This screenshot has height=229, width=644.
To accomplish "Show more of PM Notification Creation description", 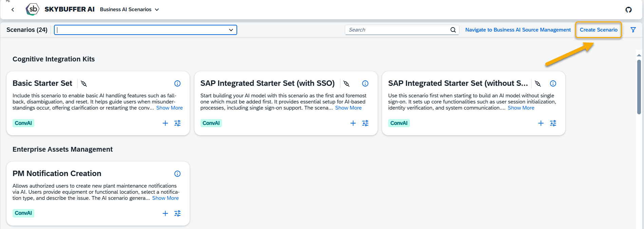I will [165, 198].
